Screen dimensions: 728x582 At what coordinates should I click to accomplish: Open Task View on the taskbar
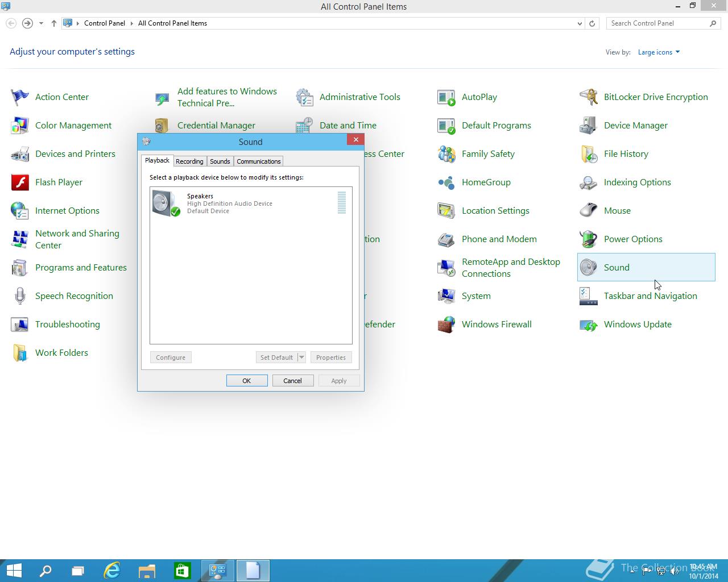[x=78, y=571]
